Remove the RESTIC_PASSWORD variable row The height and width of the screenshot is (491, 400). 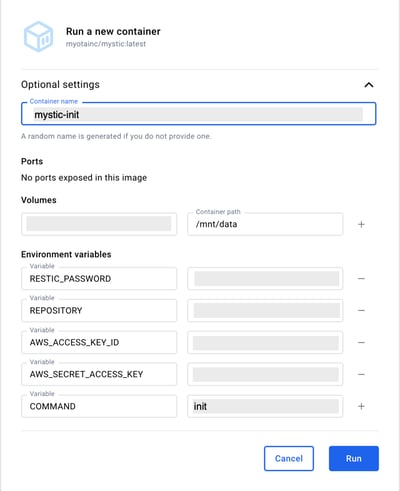tap(361, 279)
